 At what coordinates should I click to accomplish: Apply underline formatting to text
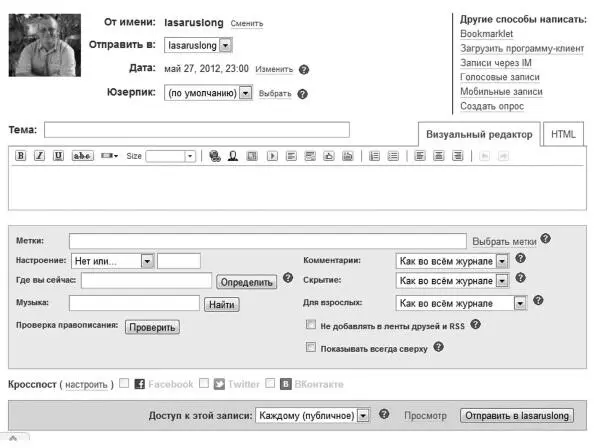point(58,156)
